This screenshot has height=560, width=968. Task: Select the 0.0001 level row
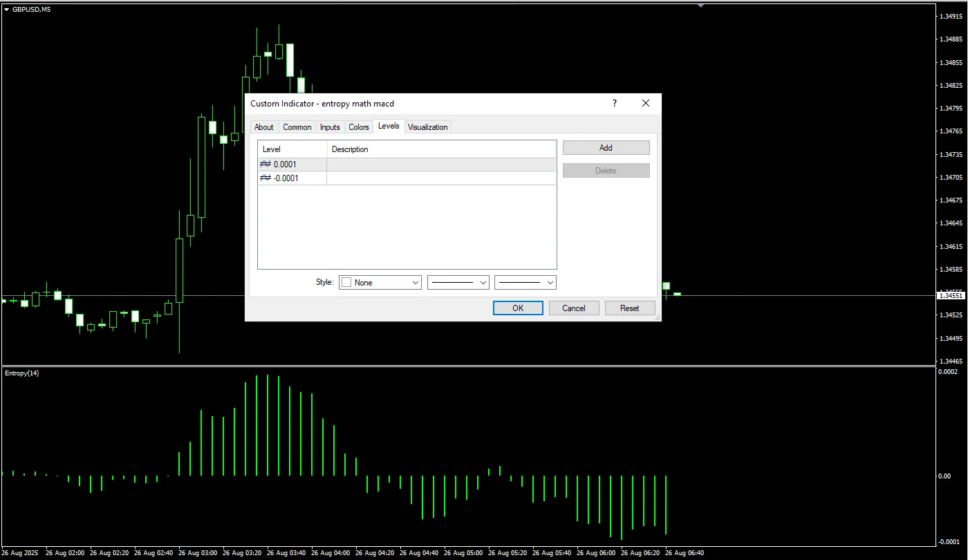[x=407, y=165]
